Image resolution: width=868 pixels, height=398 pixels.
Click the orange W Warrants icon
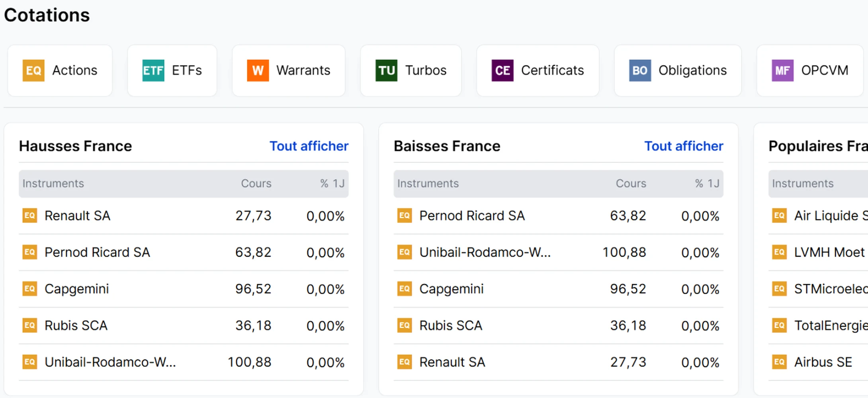258,70
